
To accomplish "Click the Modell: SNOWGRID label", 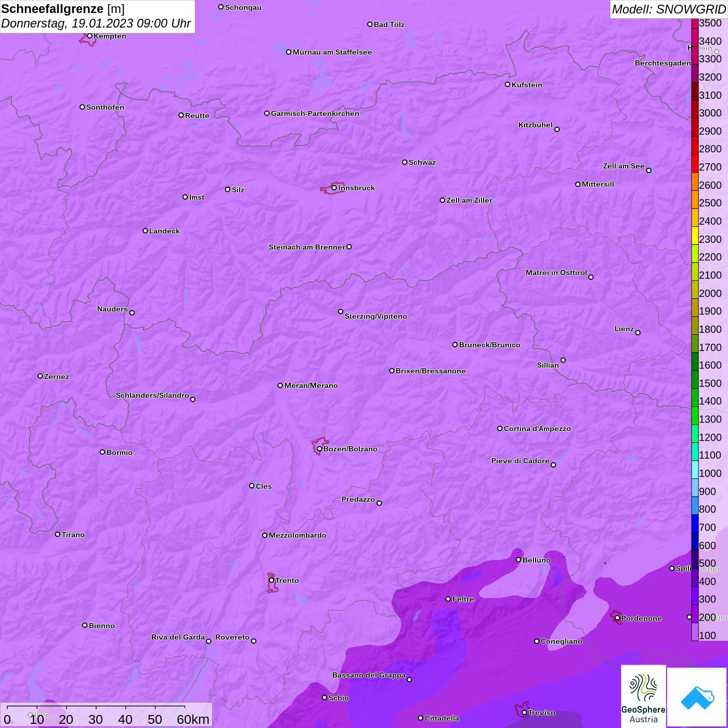I will 669,9.
